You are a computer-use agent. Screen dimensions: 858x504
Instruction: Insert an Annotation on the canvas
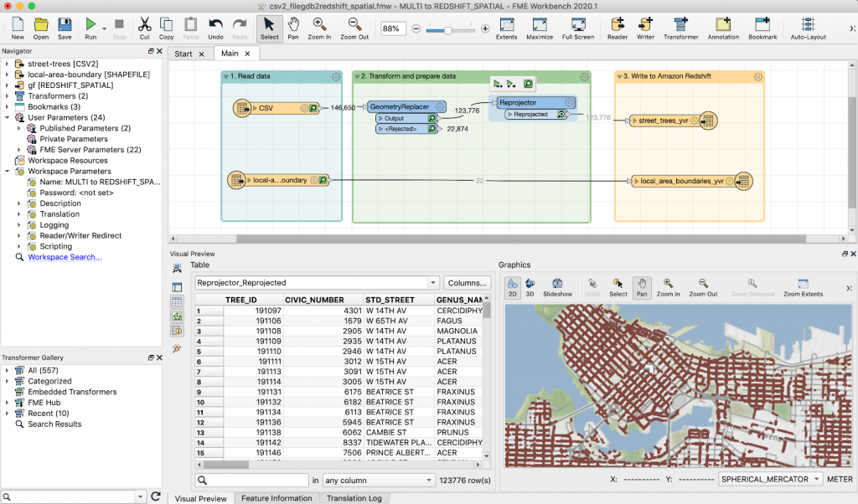tap(723, 28)
